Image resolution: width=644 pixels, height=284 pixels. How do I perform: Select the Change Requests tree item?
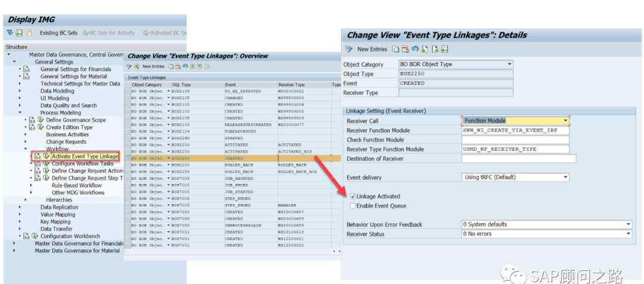point(66,142)
